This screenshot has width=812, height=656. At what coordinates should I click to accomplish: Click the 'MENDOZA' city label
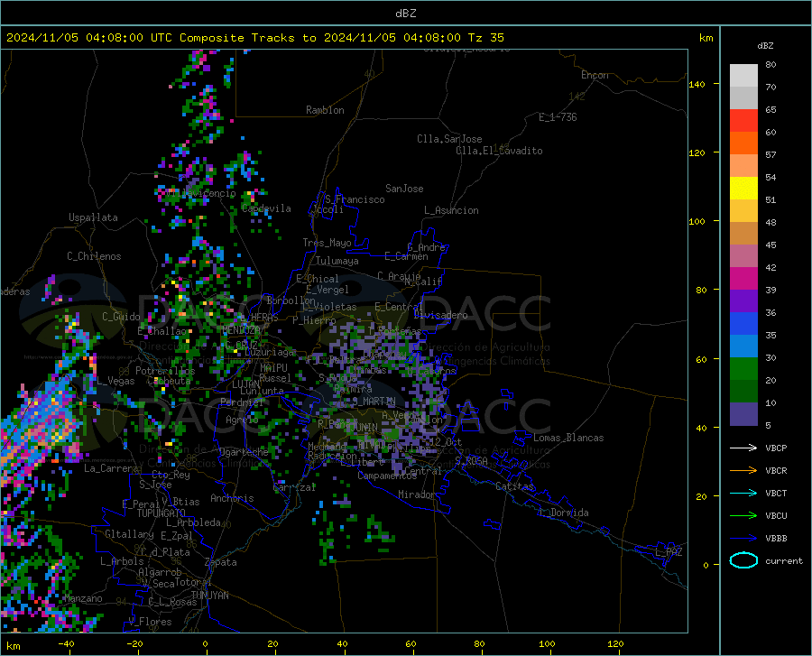[x=241, y=330]
